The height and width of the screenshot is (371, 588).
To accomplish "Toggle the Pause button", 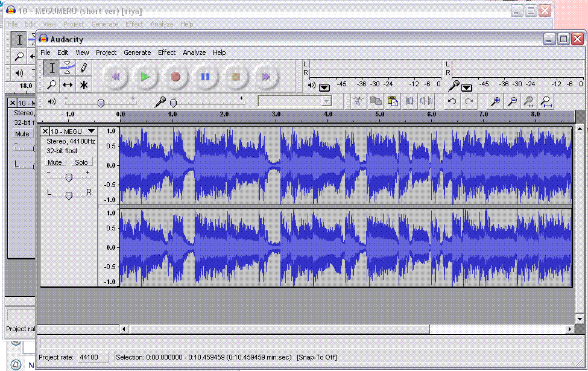I will pos(206,77).
